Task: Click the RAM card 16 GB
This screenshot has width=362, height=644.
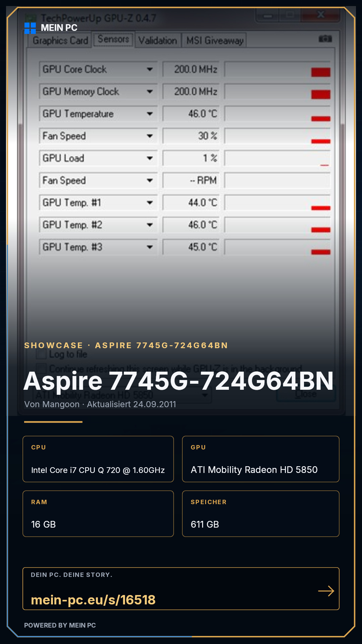Action: point(98,514)
